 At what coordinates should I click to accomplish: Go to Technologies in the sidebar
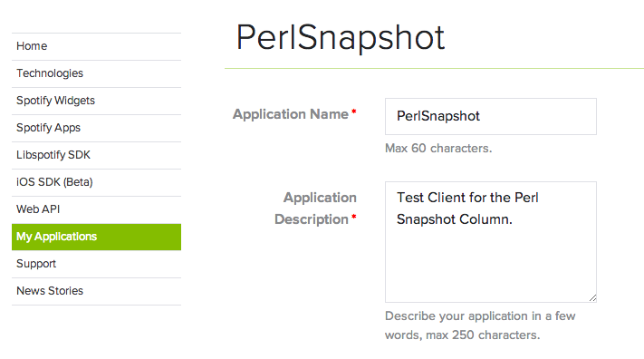coord(96,73)
